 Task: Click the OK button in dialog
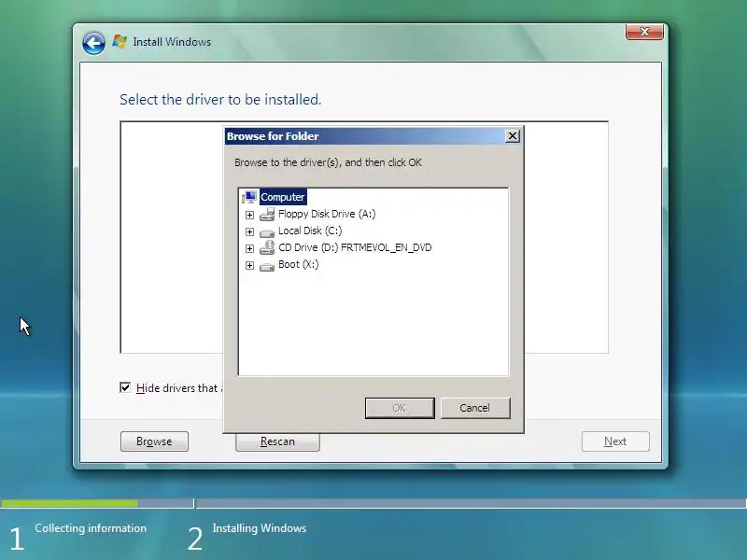tap(400, 408)
